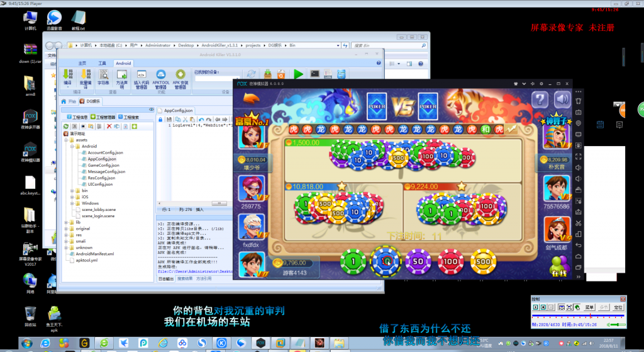Expand the iOS folder in project tree

click(72, 197)
